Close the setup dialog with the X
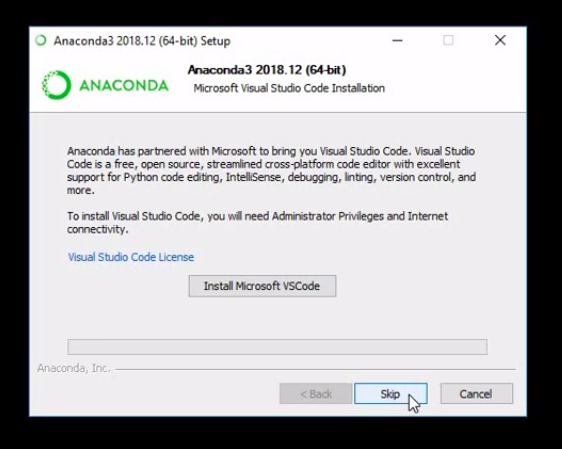Screen dimensions: 562x449 point(500,40)
